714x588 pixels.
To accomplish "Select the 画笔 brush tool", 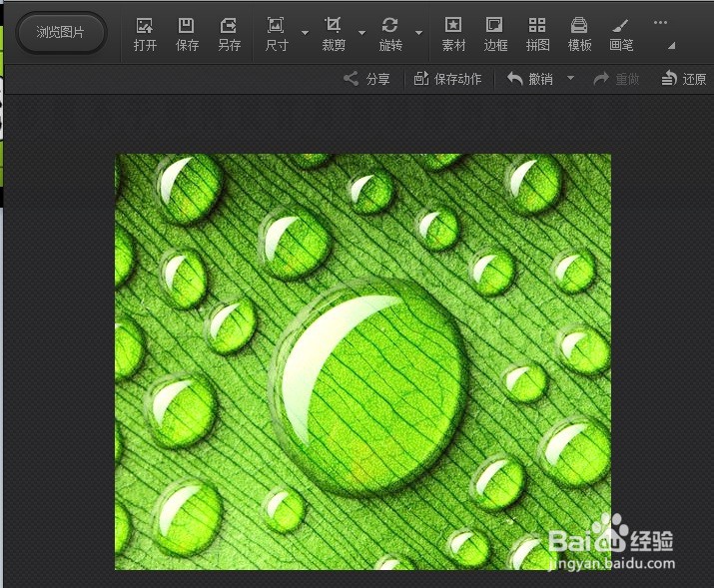I will (621, 34).
